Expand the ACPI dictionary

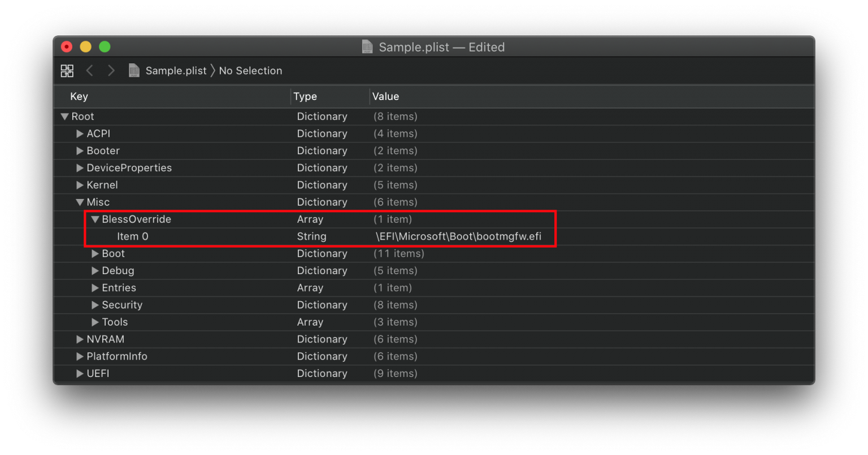point(80,134)
